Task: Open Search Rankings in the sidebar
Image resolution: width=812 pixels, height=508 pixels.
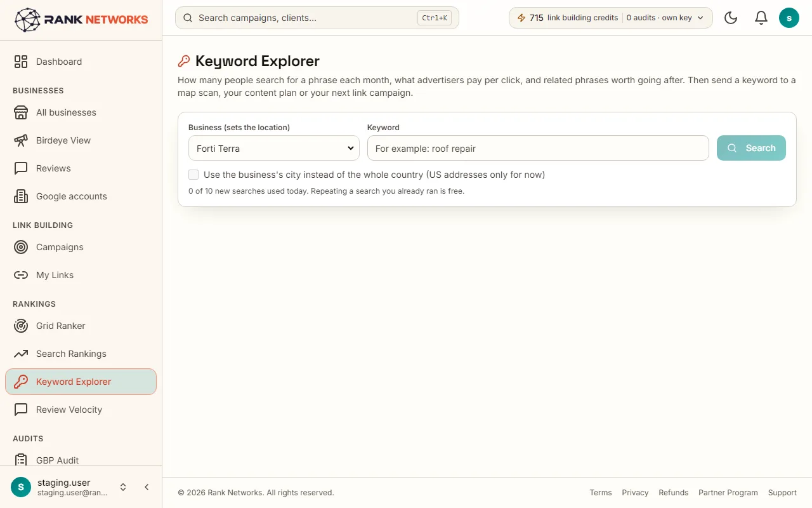Action: coord(81,354)
